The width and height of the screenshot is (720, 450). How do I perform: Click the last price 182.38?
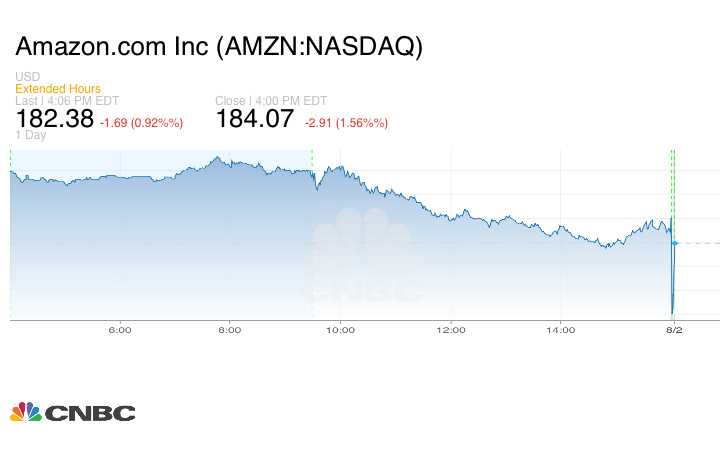coord(54,119)
